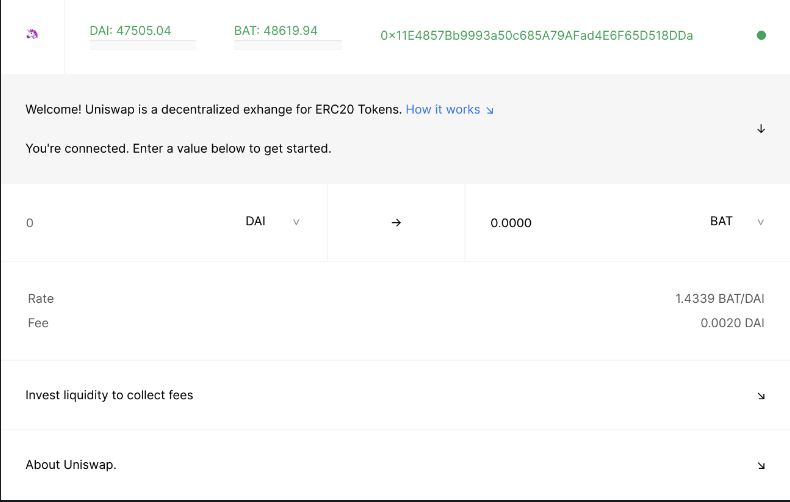790x502 pixels.
Task: Expand the About Uniswap section
Action: 395,465
